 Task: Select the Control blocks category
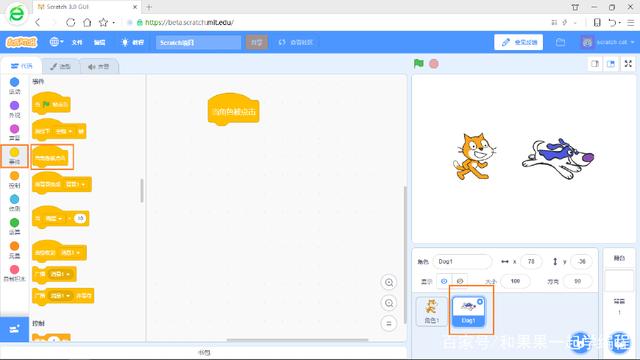click(x=14, y=180)
